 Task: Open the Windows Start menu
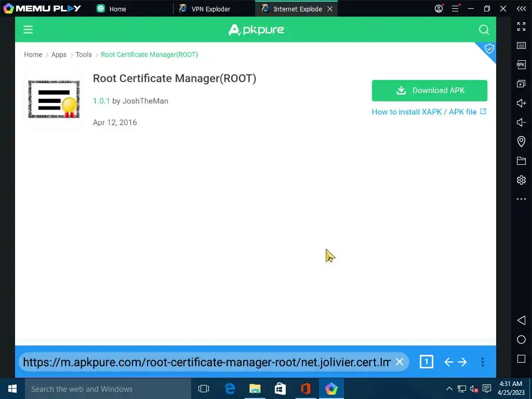point(12,389)
